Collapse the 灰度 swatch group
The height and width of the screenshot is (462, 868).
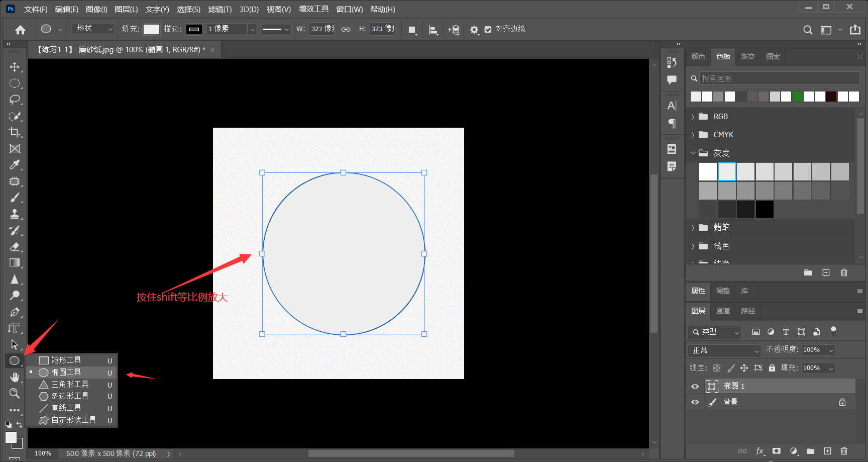tap(693, 153)
